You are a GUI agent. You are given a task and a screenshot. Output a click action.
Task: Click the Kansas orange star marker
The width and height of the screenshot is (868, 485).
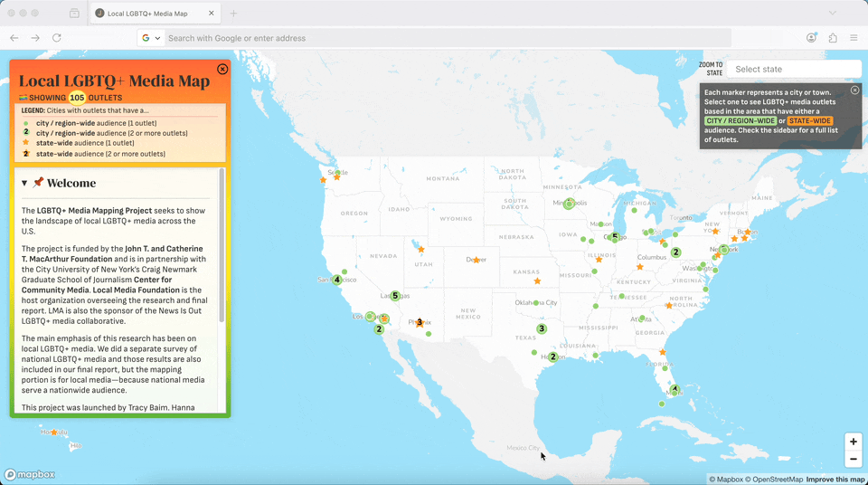(x=537, y=281)
